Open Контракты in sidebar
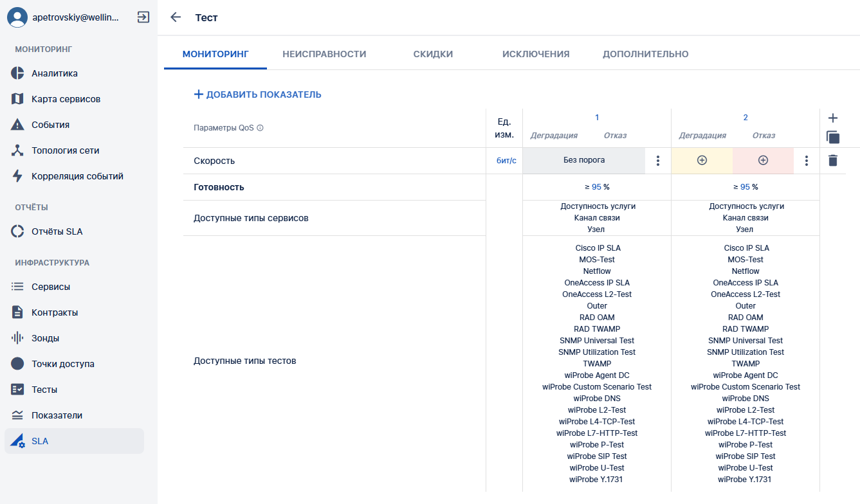This screenshot has width=860, height=504. pyautogui.click(x=74, y=312)
